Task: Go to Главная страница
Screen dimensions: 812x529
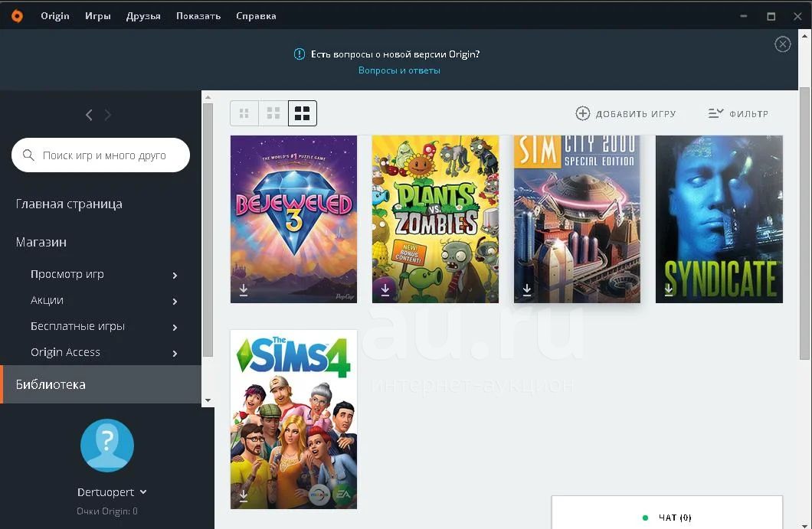Action: 69,204
